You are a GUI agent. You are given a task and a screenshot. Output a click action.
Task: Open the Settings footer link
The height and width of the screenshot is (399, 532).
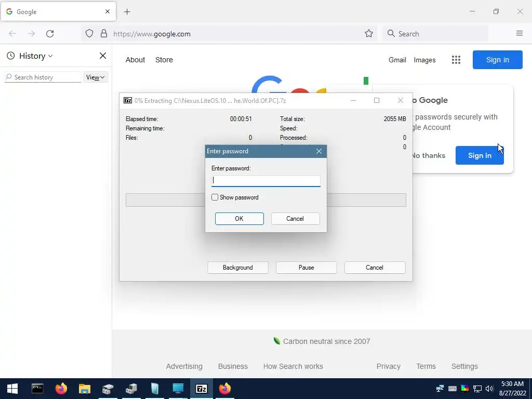point(464,366)
